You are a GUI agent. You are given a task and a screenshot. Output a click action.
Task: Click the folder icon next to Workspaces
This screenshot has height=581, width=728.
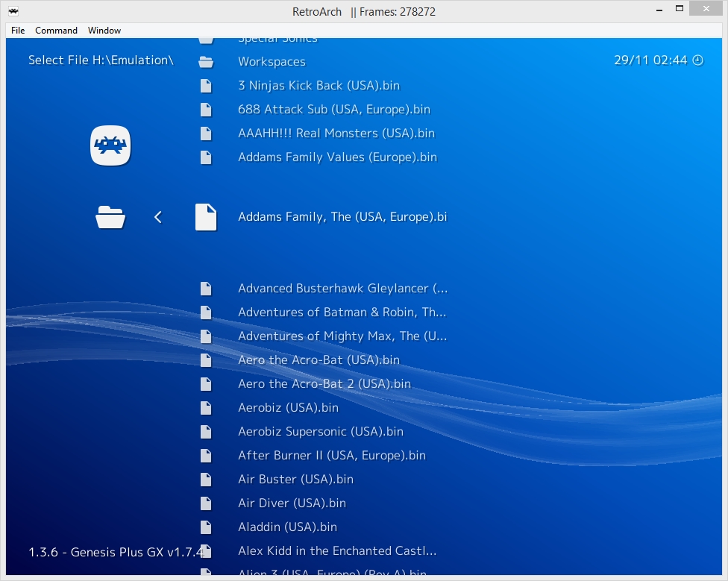point(206,62)
